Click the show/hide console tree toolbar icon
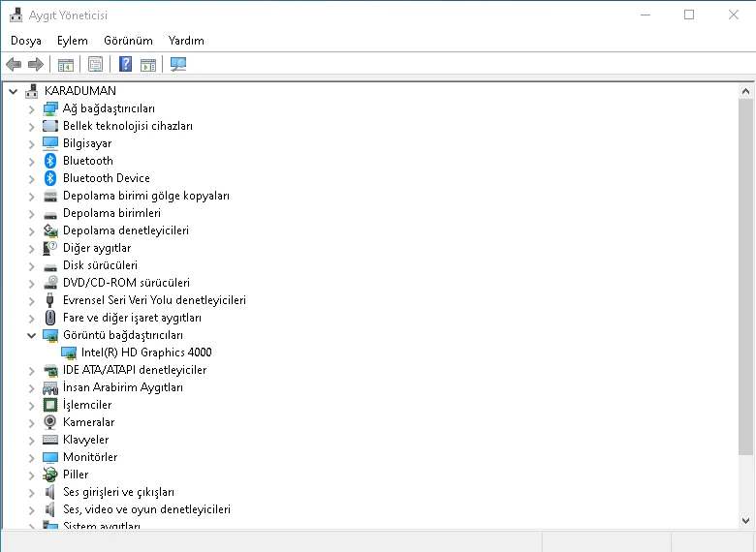Screen dimensions: 756x552 pos(66,64)
